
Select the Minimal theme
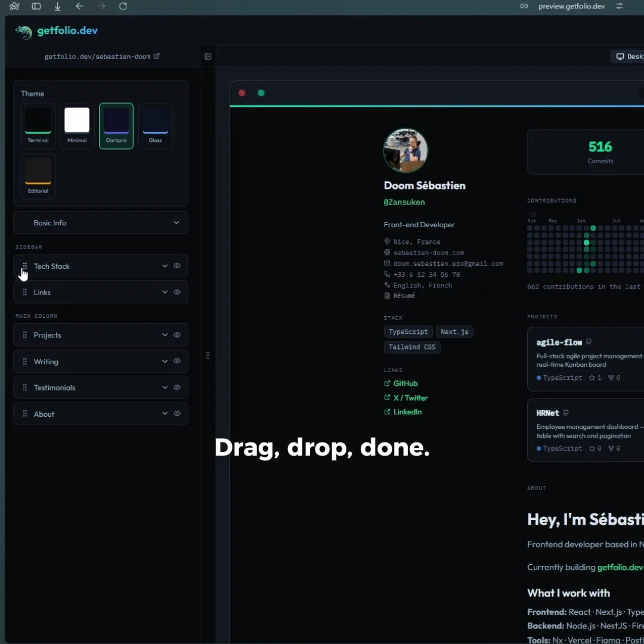coord(77,126)
